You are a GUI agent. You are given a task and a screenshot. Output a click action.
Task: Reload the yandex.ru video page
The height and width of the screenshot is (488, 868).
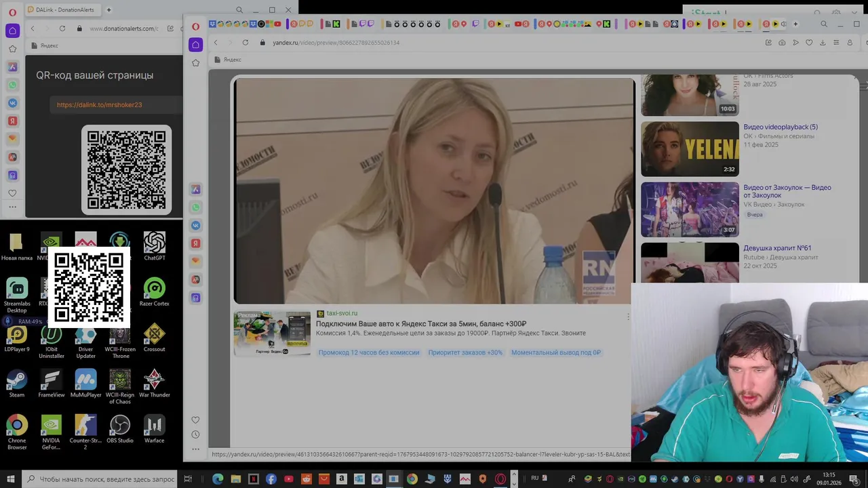click(x=245, y=42)
